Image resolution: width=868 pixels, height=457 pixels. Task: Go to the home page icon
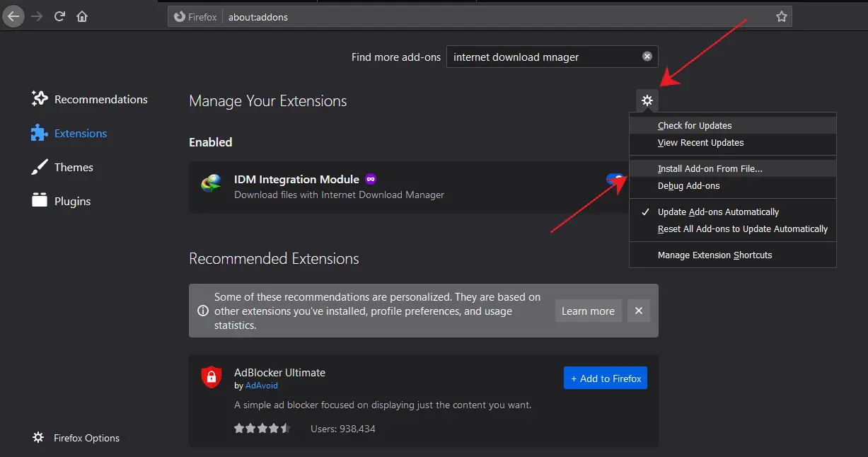(x=82, y=16)
